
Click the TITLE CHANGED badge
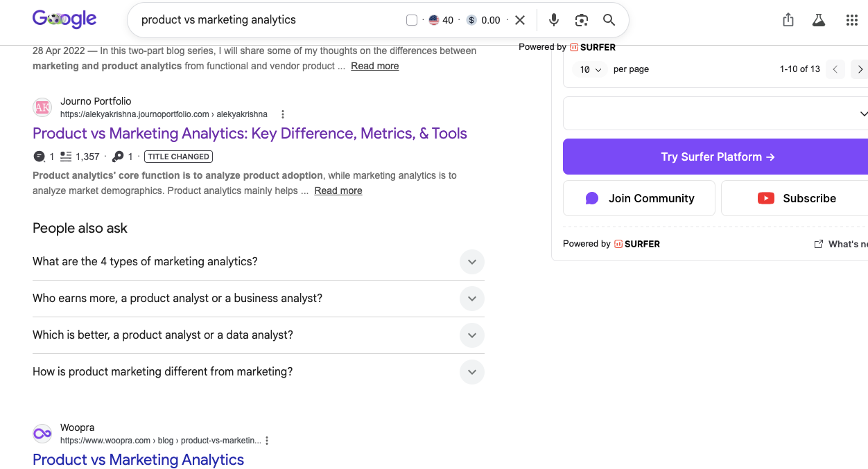pos(178,157)
